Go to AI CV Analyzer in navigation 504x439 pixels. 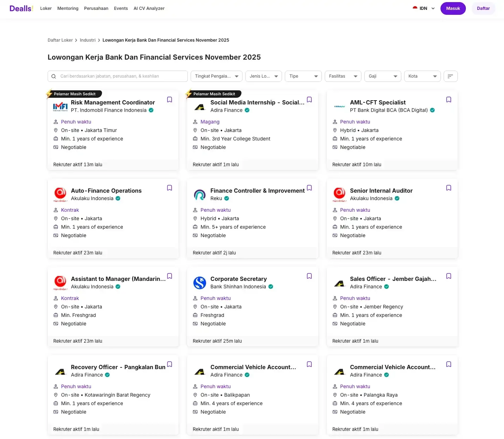149,8
